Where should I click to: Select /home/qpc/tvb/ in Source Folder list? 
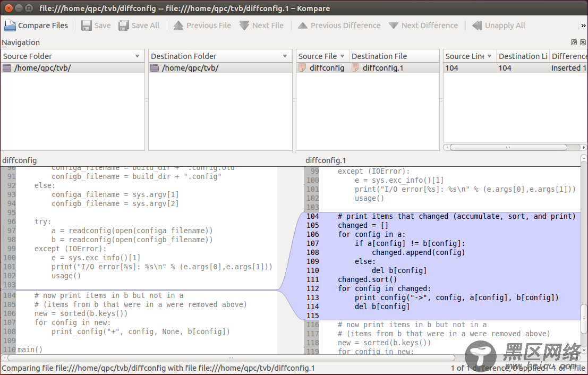(73, 68)
